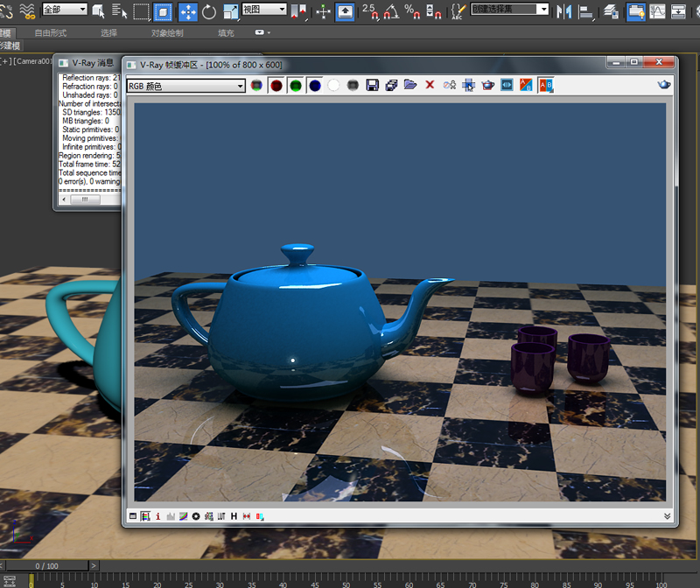Toggle the red channel in V-Ray frame buffer
The height and width of the screenshot is (588, 700).
click(x=276, y=86)
